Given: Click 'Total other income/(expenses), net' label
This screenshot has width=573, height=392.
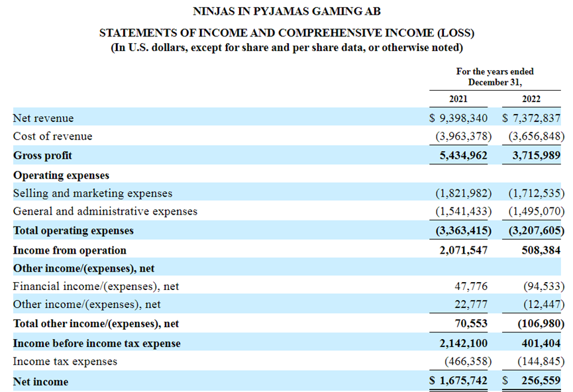Looking at the screenshot, I should click(x=96, y=324).
